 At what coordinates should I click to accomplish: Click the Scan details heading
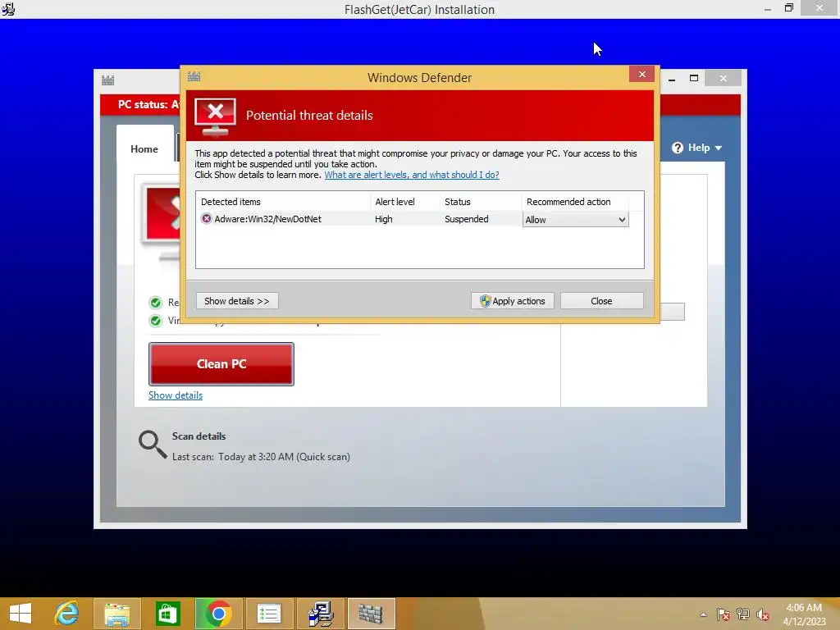tap(199, 436)
